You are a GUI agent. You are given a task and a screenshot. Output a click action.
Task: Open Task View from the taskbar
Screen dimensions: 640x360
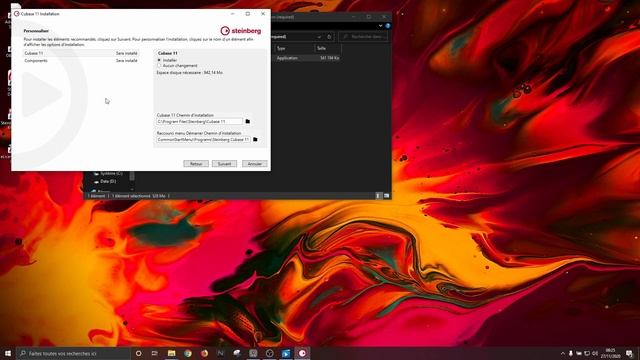point(155,353)
